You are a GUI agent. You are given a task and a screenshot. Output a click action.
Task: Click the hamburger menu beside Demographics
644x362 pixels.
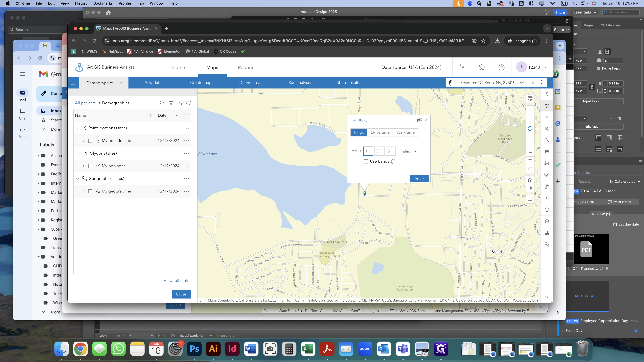[x=73, y=83]
